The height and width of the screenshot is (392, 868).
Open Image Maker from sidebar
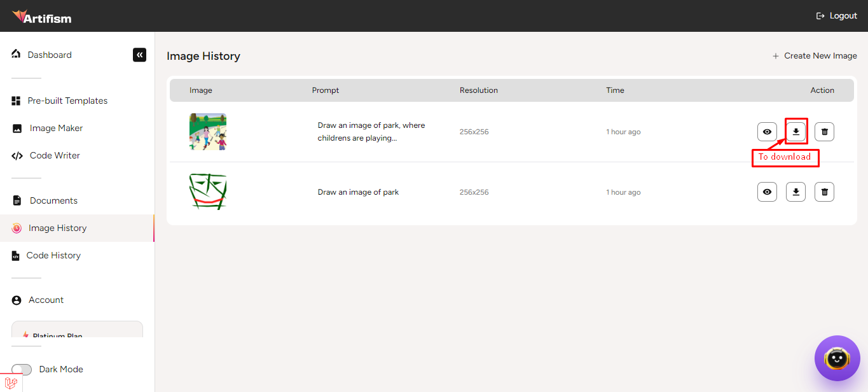56,128
